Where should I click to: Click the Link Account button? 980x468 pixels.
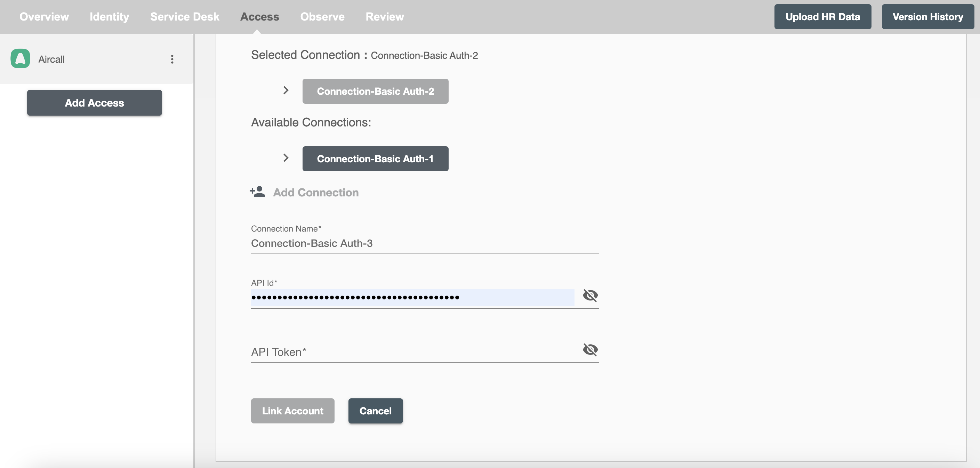(x=292, y=411)
